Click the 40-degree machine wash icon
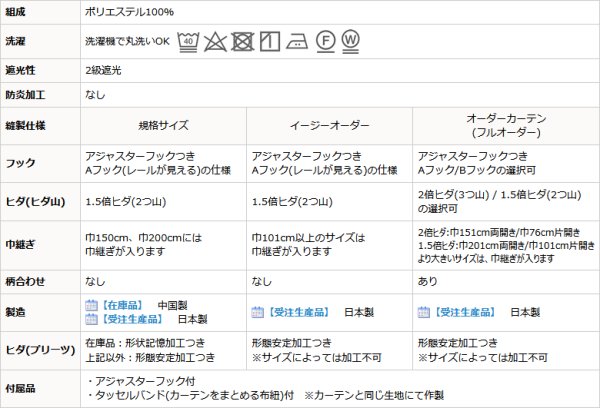The width and height of the screenshot is (600, 408). pyautogui.click(x=189, y=42)
